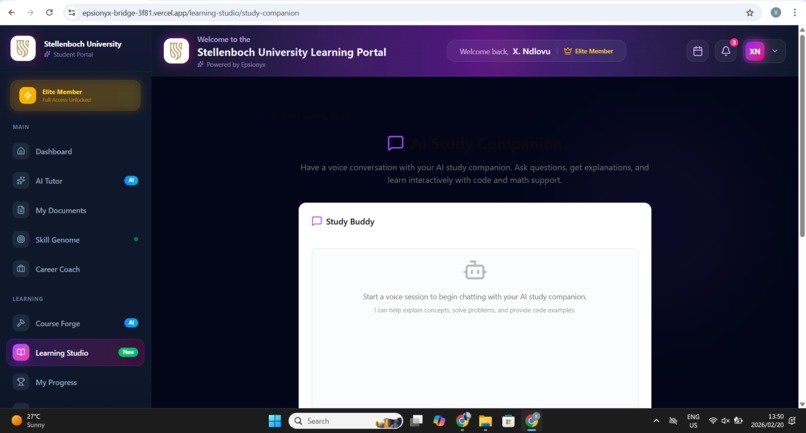Click the sidebar Stellenbosch University logo
This screenshot has height=433, width=806.
(x=23, y=48)
